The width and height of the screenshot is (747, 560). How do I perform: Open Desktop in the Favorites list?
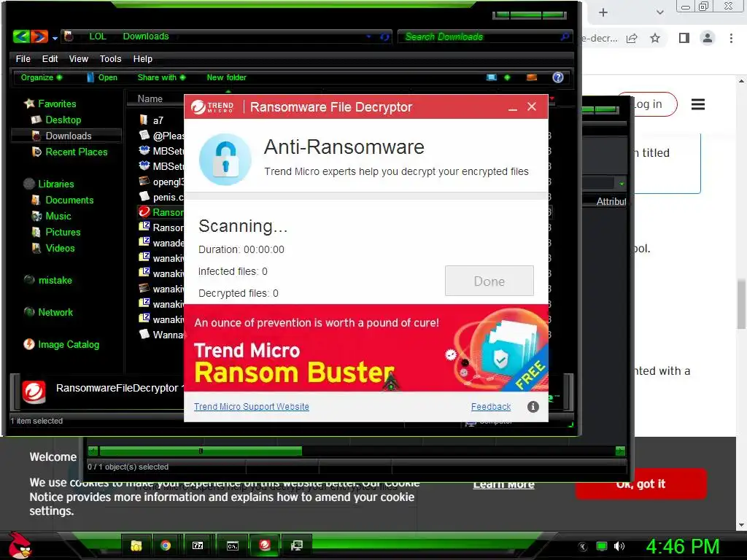pos(63,120)
